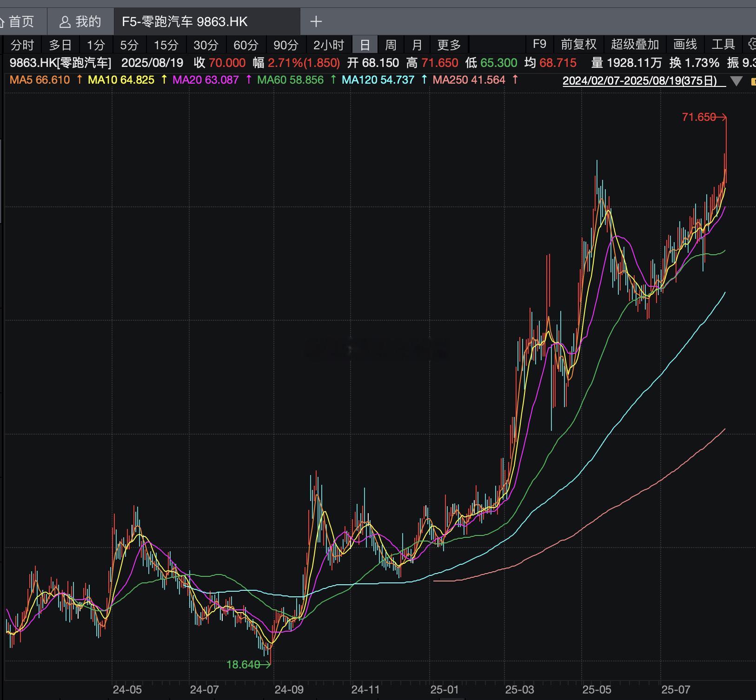Click the MA120 54.737 indicator label
Image resolution: width=756 pixels, height=700 pixels.
pyautogui.click(x=378, y=80)
